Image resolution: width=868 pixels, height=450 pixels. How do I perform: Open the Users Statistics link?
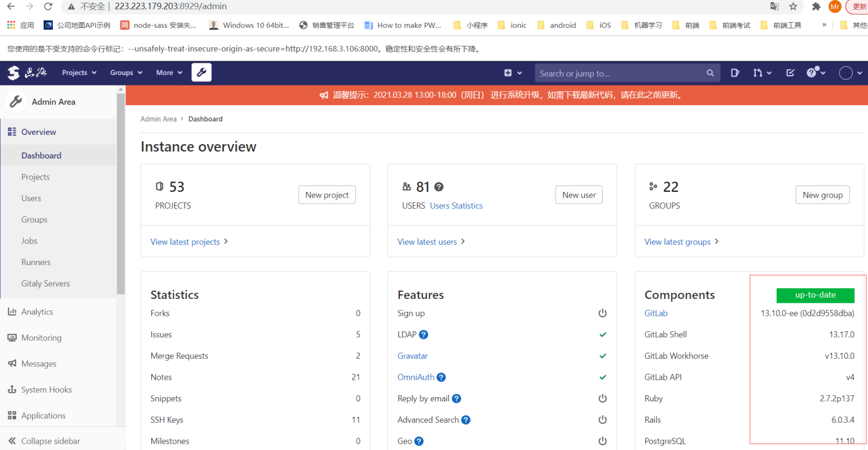(x=456, y=206)
